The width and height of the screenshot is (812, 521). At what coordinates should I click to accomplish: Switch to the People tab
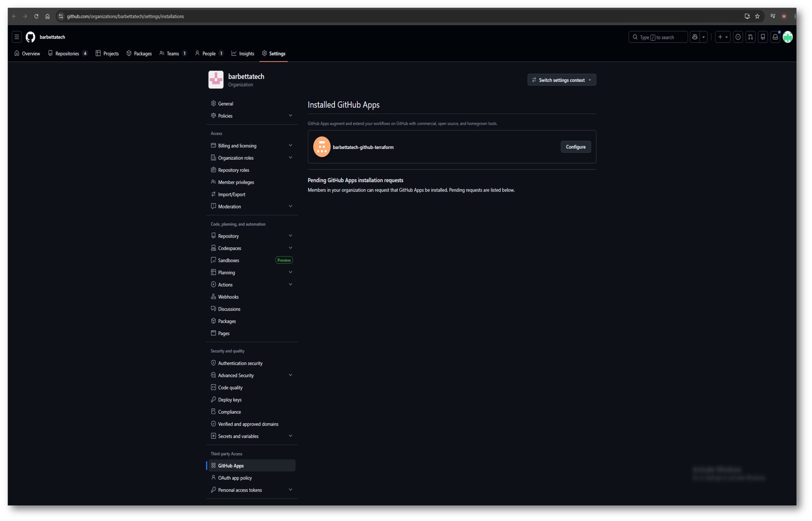[x=210, y=53]
